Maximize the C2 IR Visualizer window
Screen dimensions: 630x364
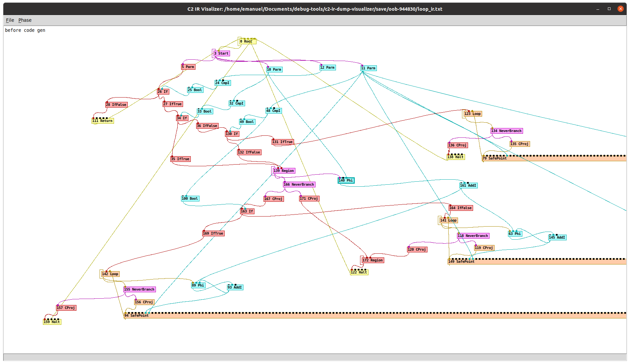(609, 9)
